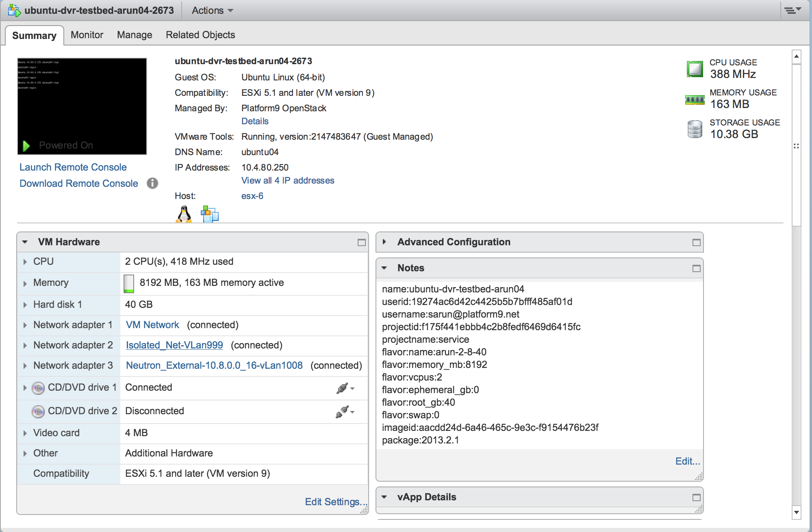Viewport: 812px width, 532px height.
Task: Expand the Advanced Configuration section
Action: pyautogui.click(x=384, y=242)
